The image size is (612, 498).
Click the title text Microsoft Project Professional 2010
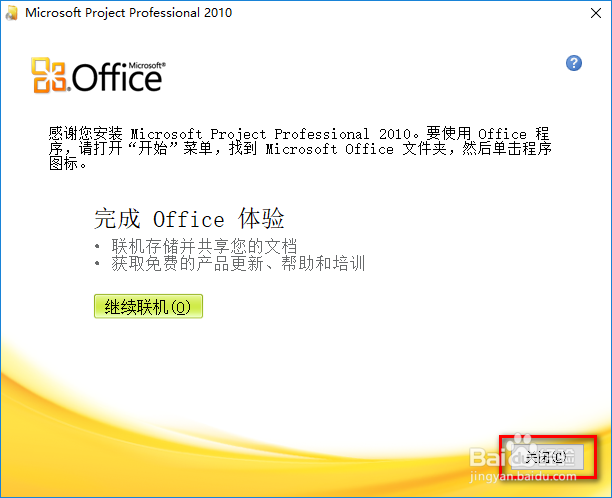point(128,12)
